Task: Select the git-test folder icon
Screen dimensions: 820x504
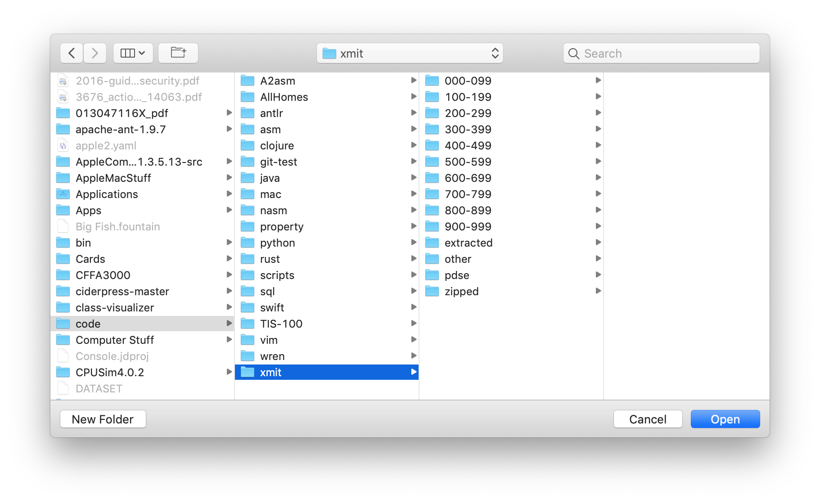Action: [x=248, y=162]
